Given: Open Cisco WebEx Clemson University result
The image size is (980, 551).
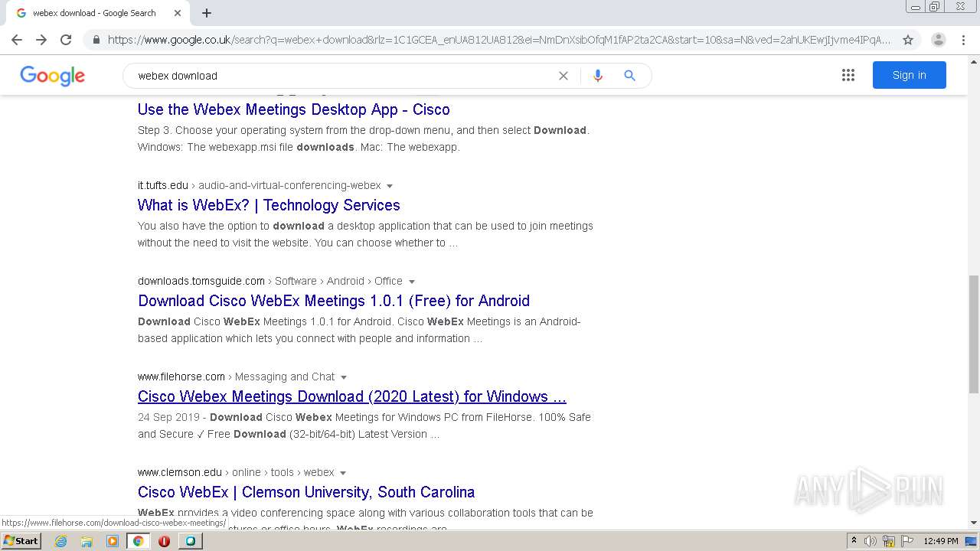Looking at the screenshot, I should (306, 492).
